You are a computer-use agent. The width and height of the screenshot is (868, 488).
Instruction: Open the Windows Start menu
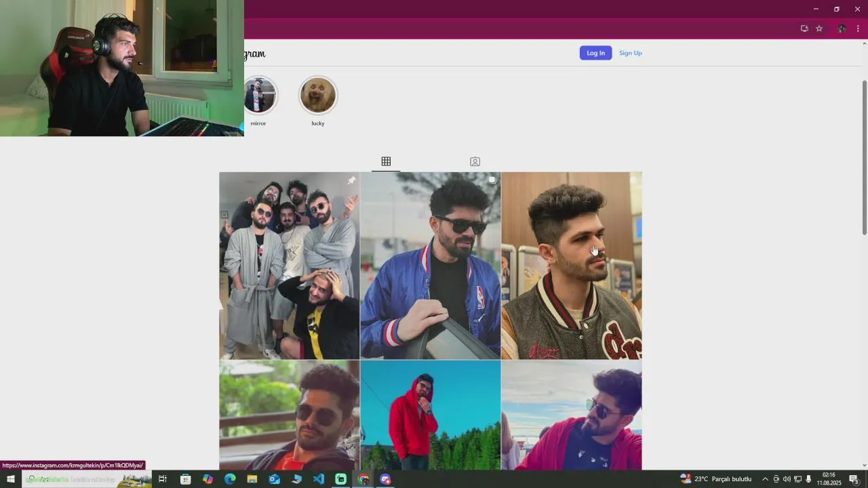click(x=11, y=479)
